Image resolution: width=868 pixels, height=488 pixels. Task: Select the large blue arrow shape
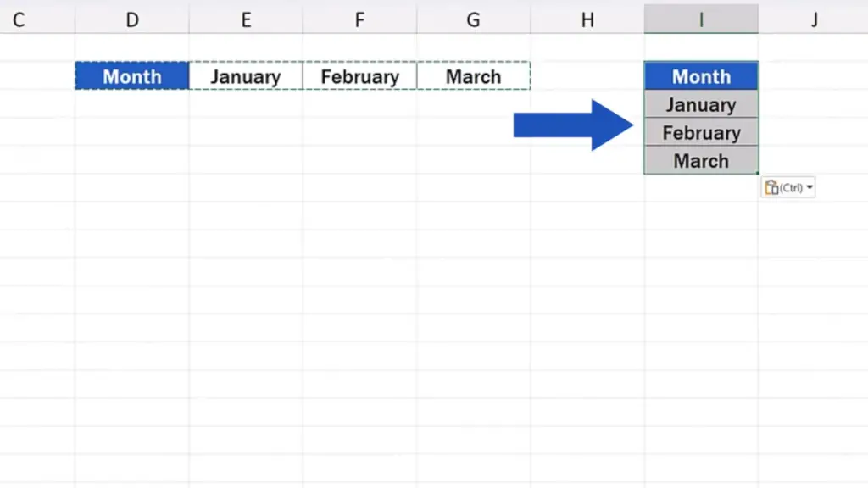[x=574, y=125]
